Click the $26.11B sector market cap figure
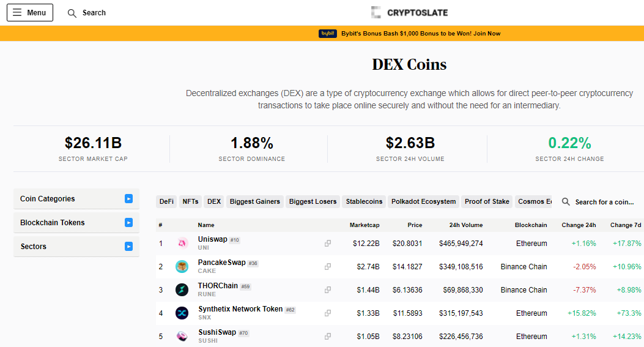The width and height of the screenshot is (644, 347). coord(93,143)
